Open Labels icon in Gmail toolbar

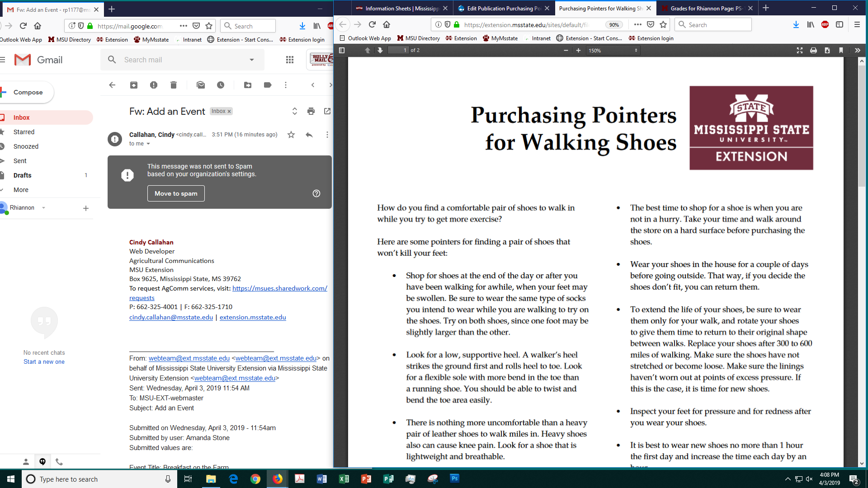(268, 85)
